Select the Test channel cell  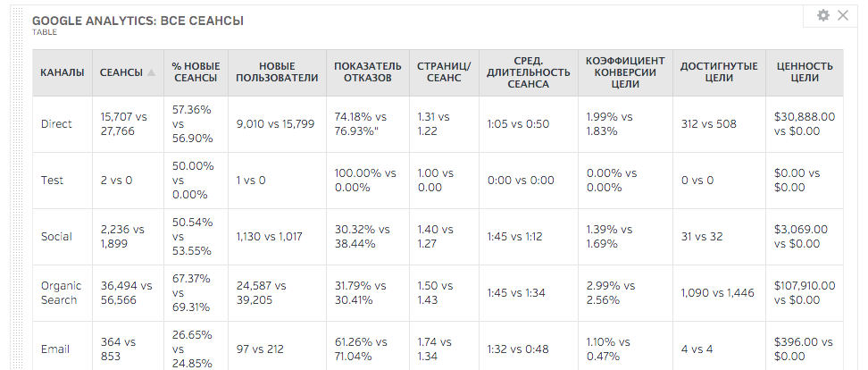pos(53,180)
